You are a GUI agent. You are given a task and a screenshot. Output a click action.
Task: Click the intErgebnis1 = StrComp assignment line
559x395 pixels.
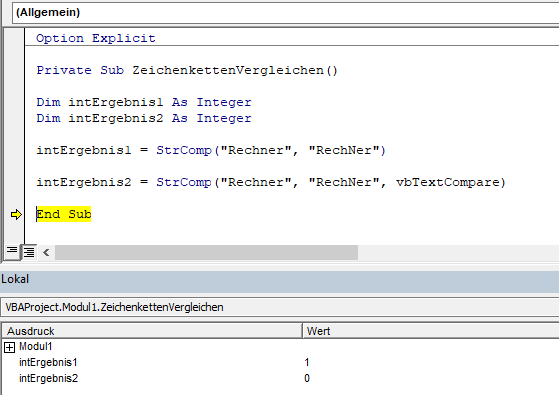[211, 150]
